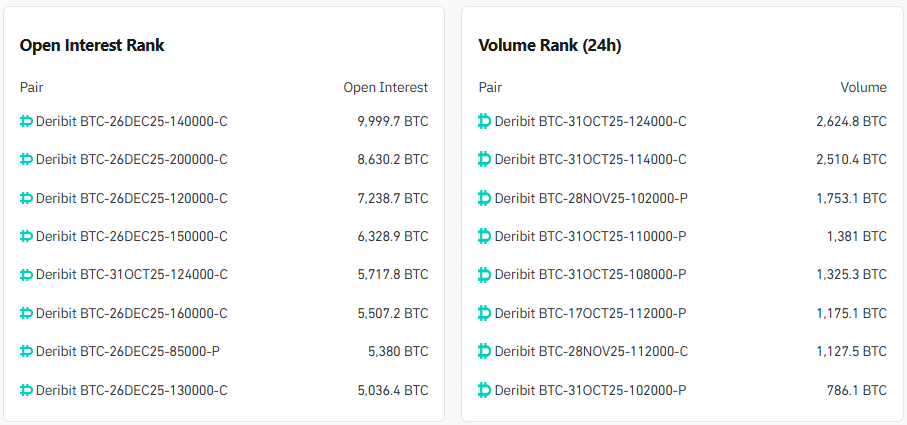Click the 2,624.8 BTC volume value

[851, 121]
